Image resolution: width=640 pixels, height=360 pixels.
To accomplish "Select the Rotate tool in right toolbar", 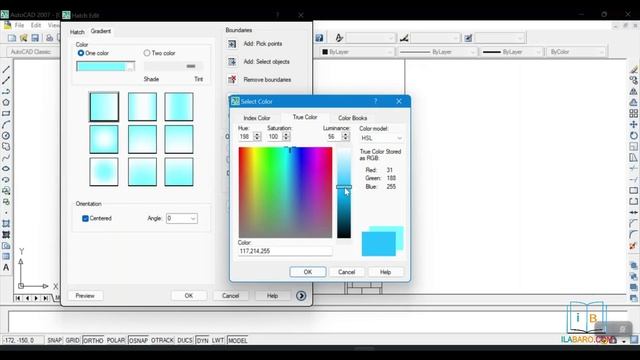I will click(x=633, y=136).
